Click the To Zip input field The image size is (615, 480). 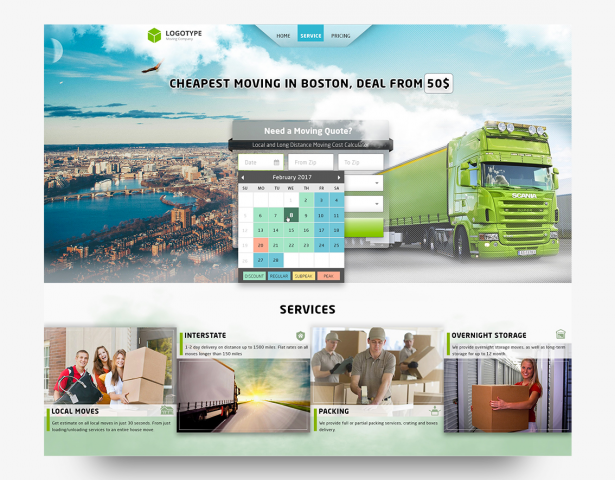click(x=361, y=162)
